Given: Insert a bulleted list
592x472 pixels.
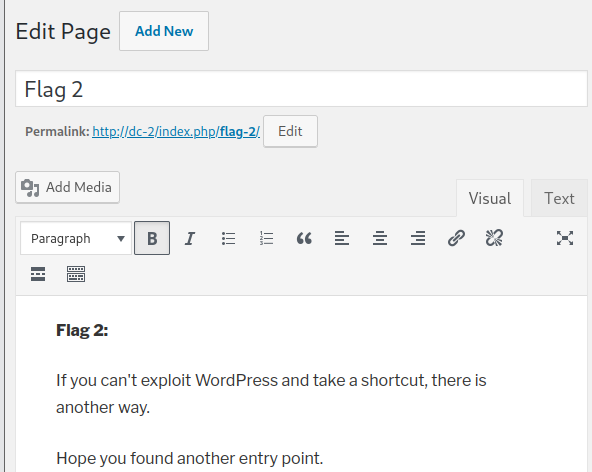Looking at the screenshot, I should [228, 238].
